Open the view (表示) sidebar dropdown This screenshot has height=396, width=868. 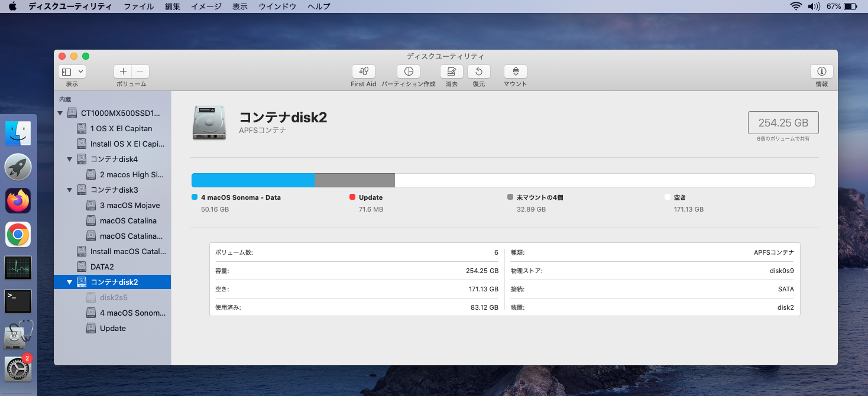tap(72, 72)
